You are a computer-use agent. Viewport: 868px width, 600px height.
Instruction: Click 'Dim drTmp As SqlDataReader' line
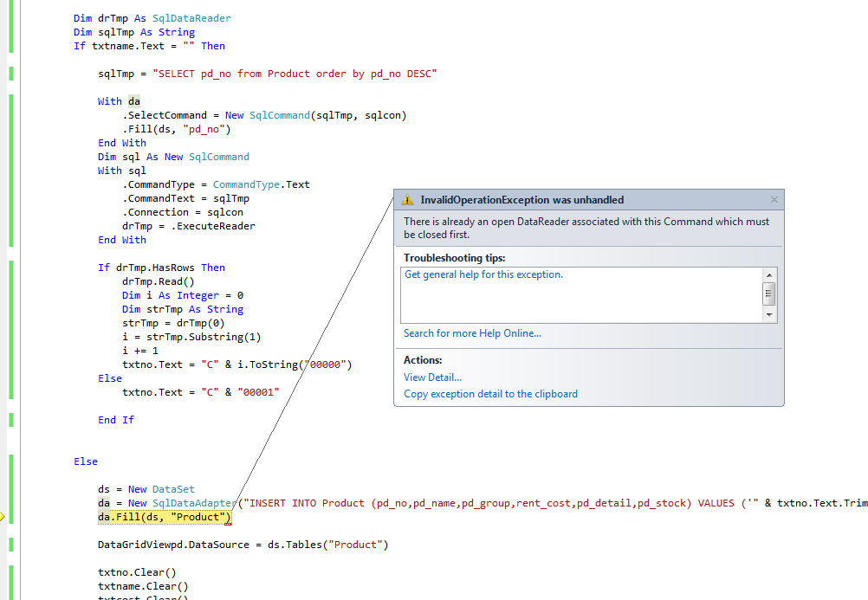click(152, 18)
